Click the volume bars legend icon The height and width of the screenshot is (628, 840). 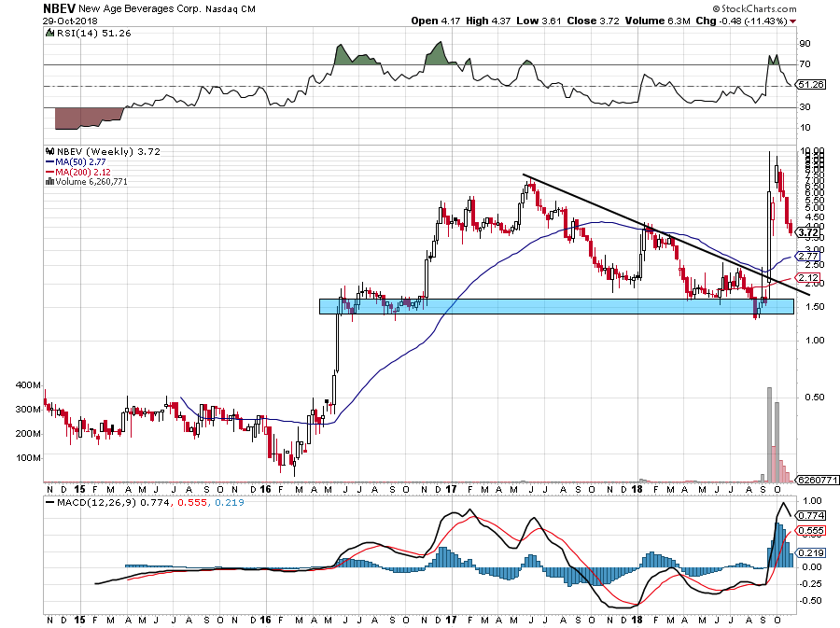(x=49, y=181)
